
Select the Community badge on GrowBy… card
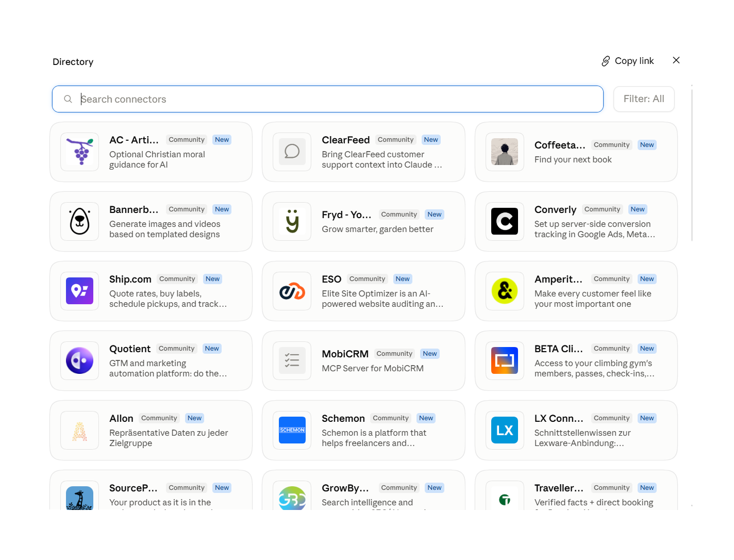pyautogui.click(x=399, y=488)
